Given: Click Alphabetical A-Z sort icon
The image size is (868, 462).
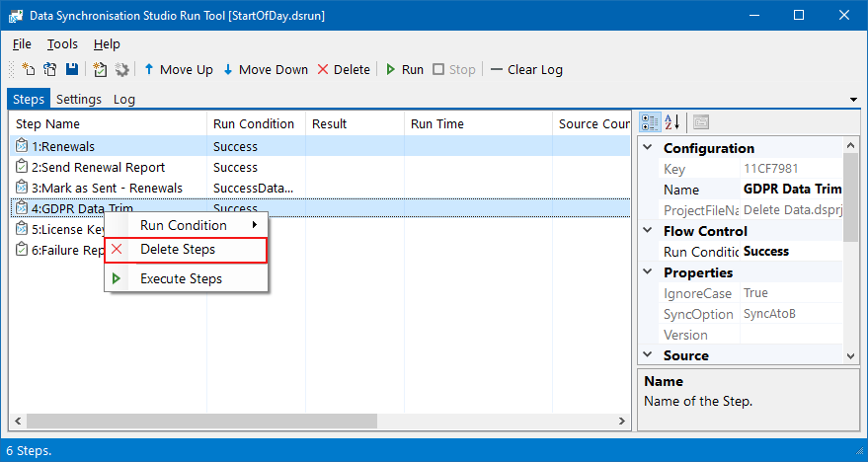Looking at the screenshot, I should [x=671, y=122].
